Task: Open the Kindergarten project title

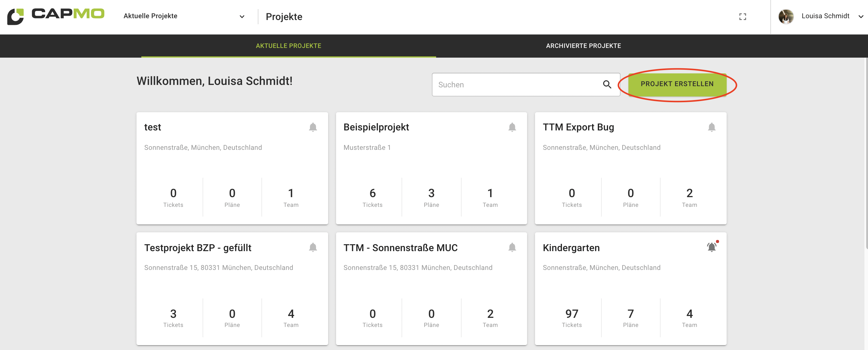Action: 571,248
